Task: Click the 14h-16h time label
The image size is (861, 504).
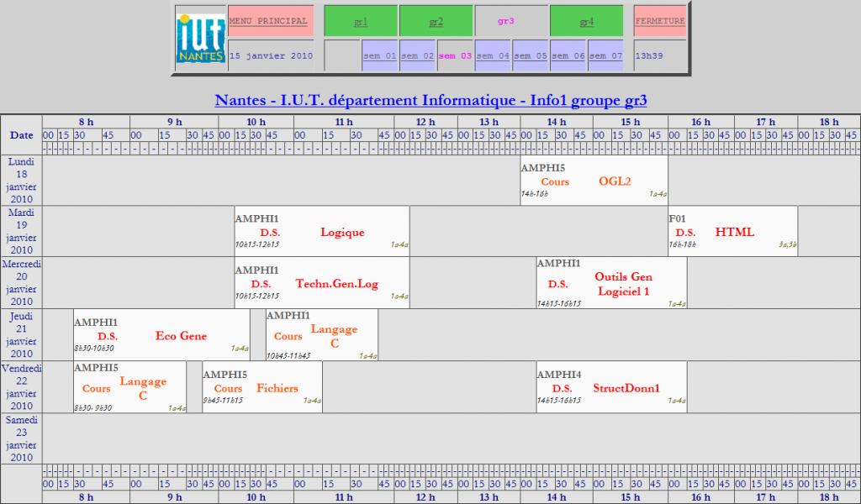Action: (x=534, y=193)
